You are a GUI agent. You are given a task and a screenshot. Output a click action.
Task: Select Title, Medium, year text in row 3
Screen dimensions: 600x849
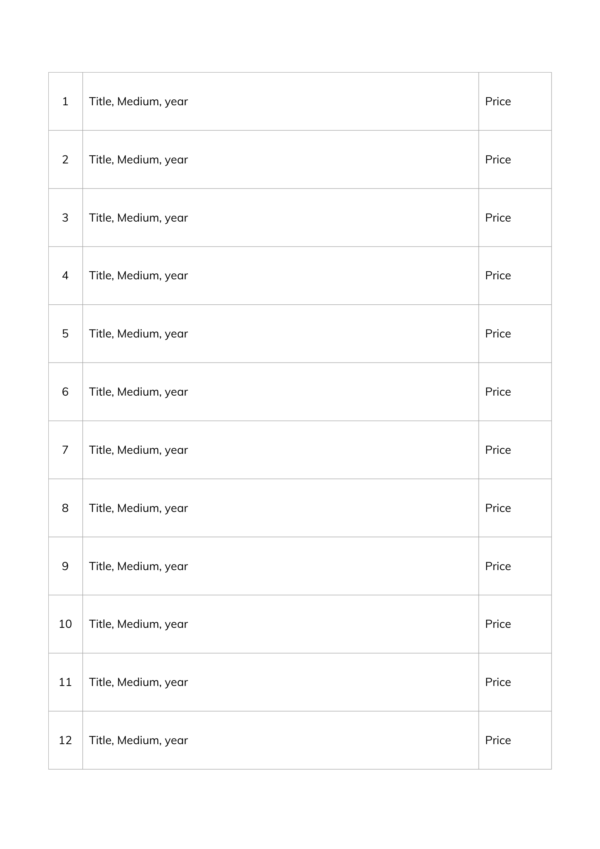tap(138, 218)
